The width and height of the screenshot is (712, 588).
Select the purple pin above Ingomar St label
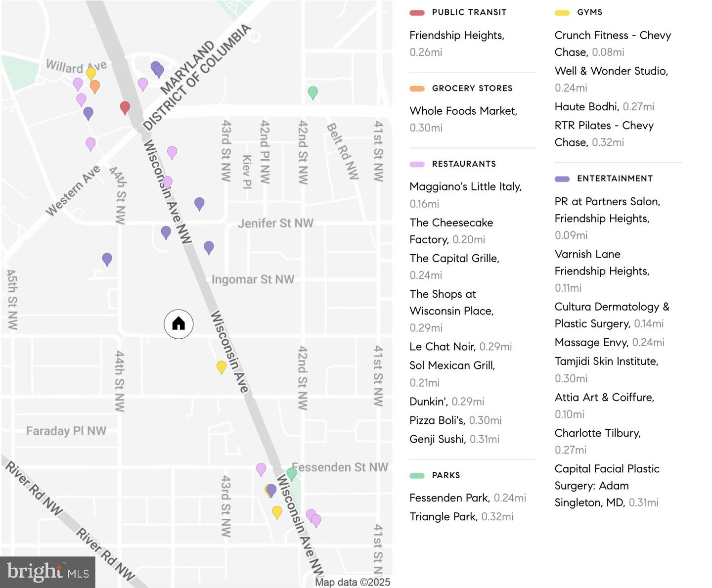click(x=209, y=248)
